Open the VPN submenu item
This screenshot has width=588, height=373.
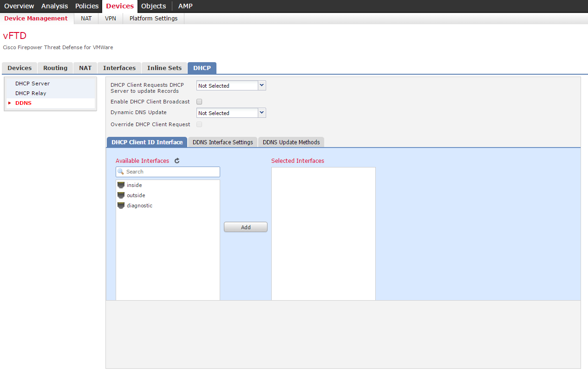pos(111,19)
